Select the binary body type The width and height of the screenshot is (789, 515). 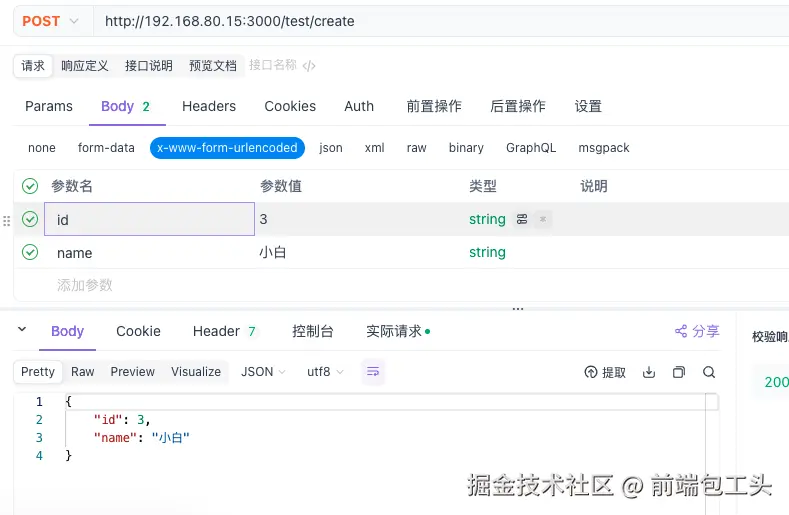[466, 148]
